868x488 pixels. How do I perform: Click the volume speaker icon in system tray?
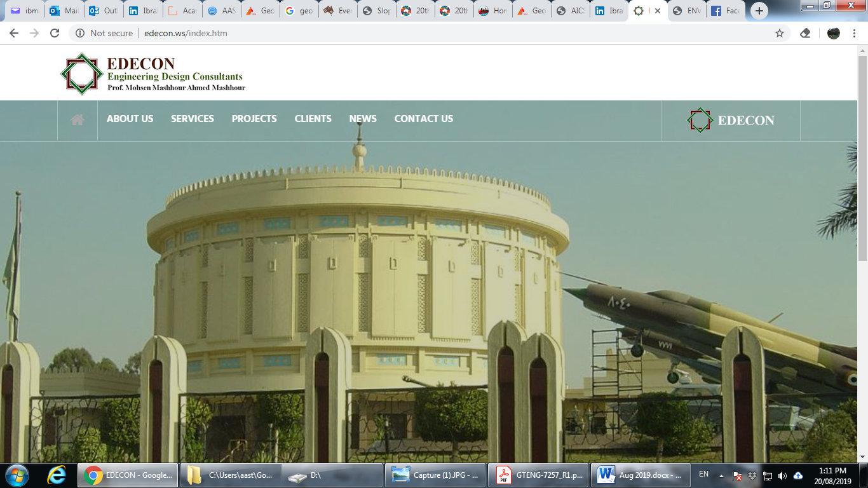tap(782, 475)
